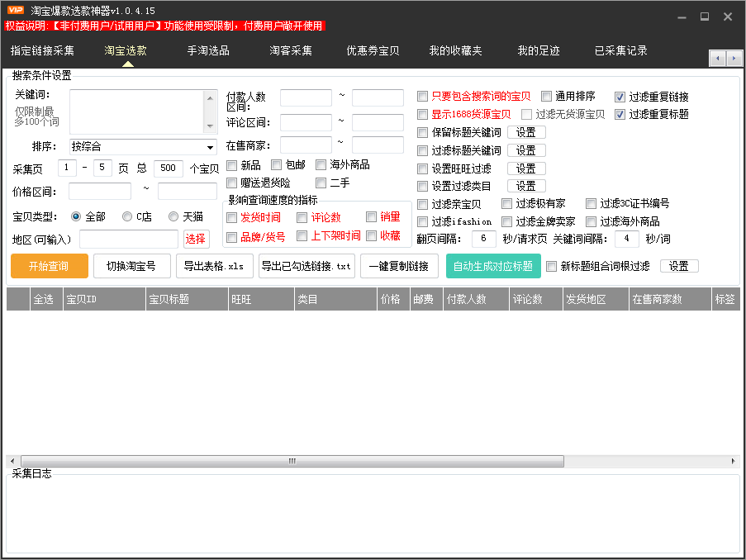Enable 新标题组合词根过滤 checkbox

pos(551,267)
